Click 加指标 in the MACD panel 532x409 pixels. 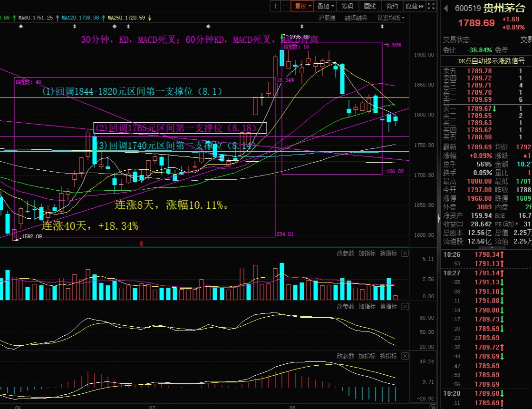[x=367, y=356]
